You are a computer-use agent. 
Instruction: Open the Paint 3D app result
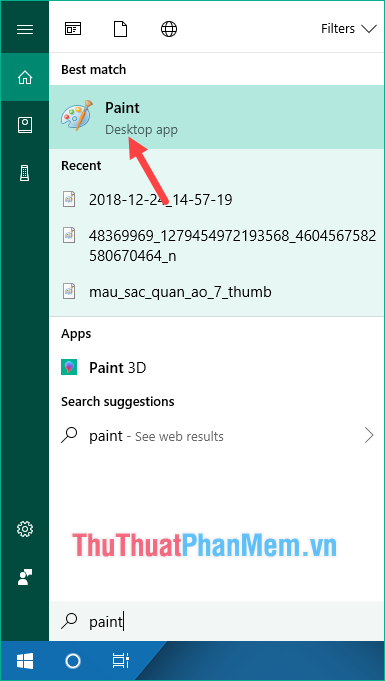(x=217, y=368)
